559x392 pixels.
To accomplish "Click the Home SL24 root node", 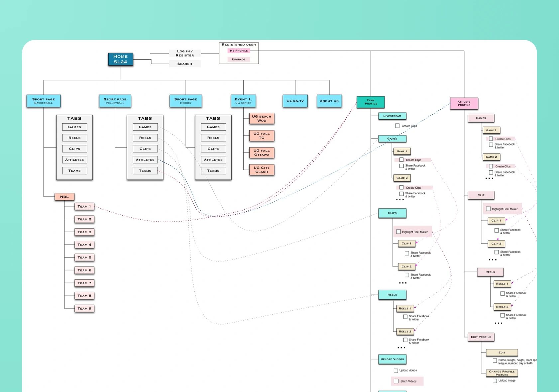I will pyautogui.click(x=120, y=59).
